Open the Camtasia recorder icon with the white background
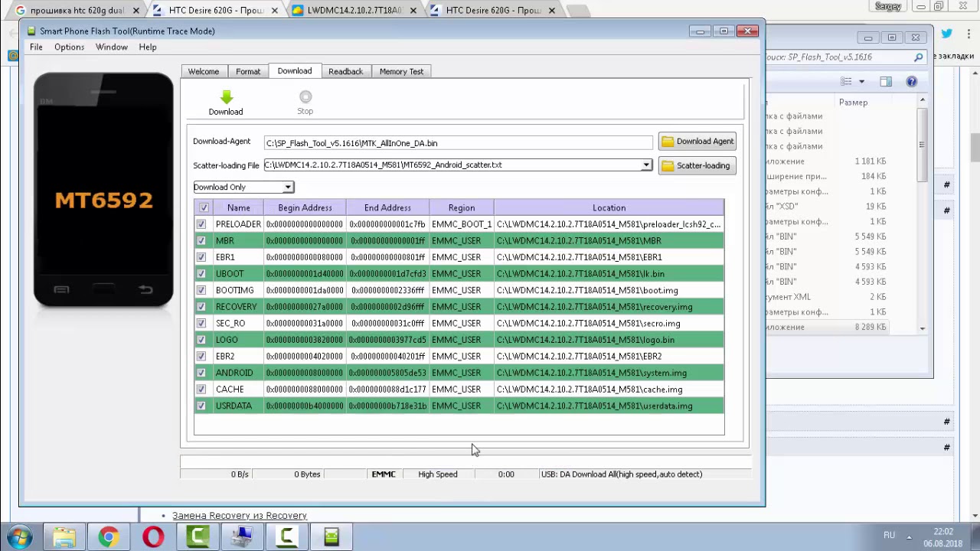The image size is (980, 551). [287, 536]
